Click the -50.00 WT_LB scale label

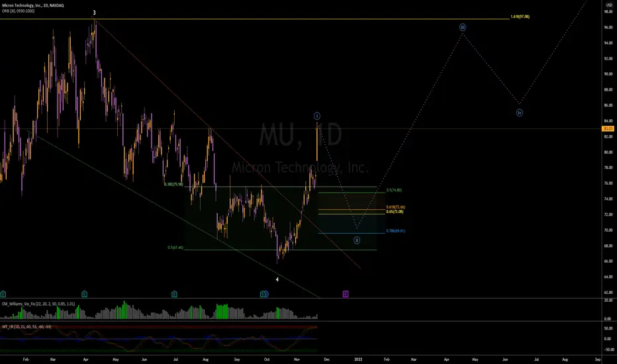(x=608, y=349)
